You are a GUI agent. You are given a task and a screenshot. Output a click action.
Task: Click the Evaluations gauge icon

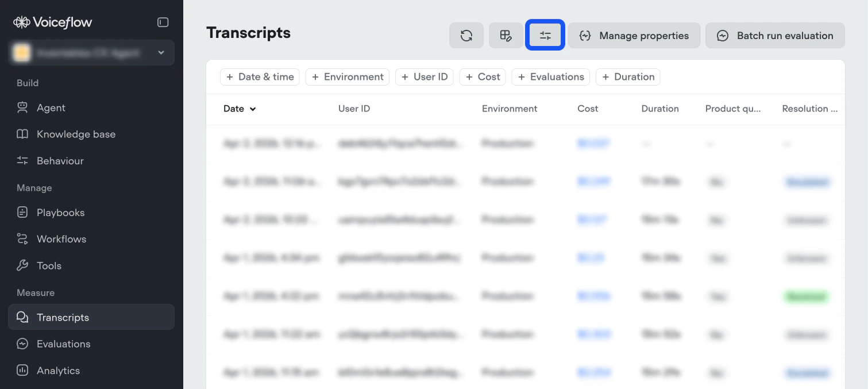point(22,344)
